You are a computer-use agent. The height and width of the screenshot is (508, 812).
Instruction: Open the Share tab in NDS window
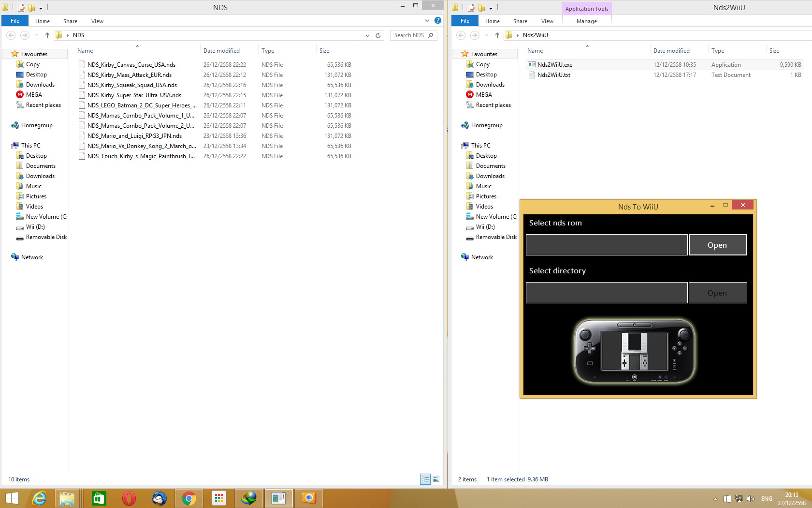pyautogui.click(x=70, y=21)
